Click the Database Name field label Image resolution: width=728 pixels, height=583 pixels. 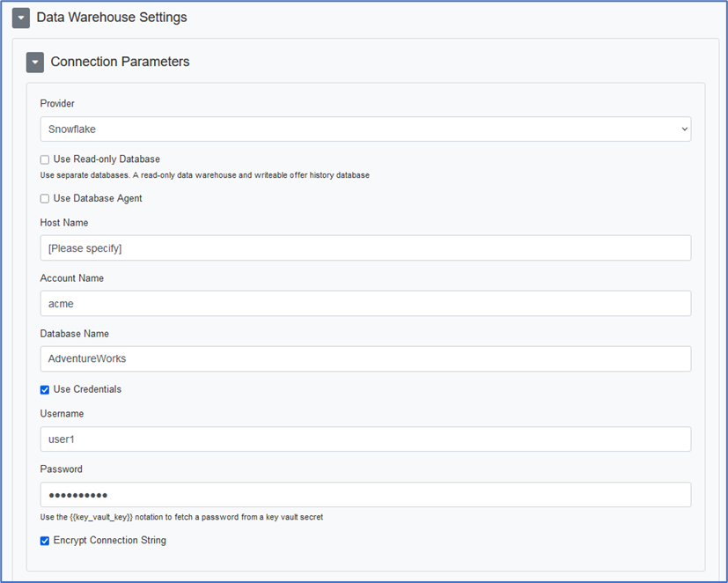coord(74,334)
